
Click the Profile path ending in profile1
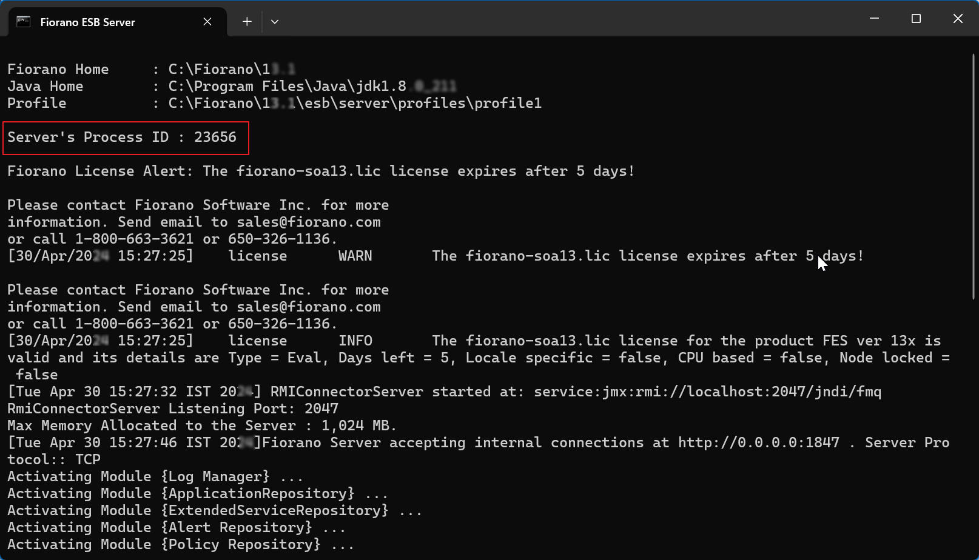(x=355, y=104)
